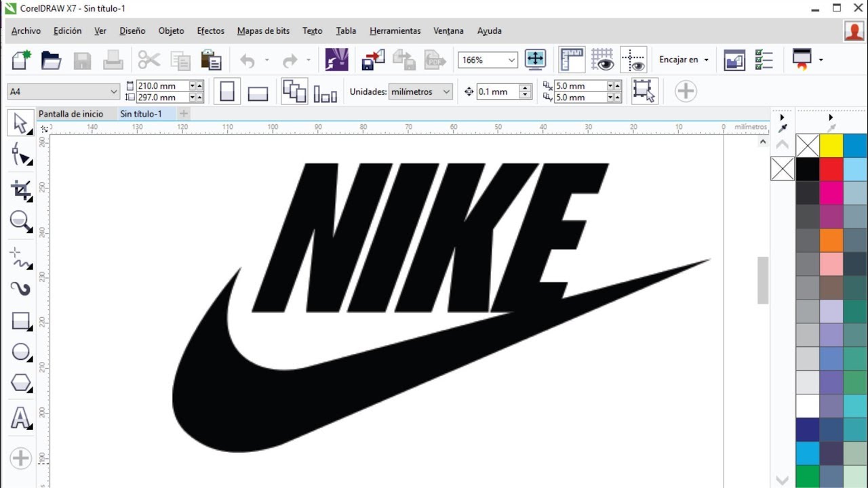Pick the red color swatch
868x488 pixels.
(x=831, y=169)
